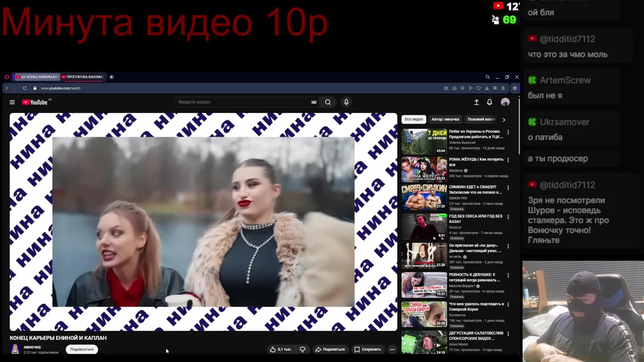Go forward with browser forward arrow

pyautogui.click(x=15, y=88)
